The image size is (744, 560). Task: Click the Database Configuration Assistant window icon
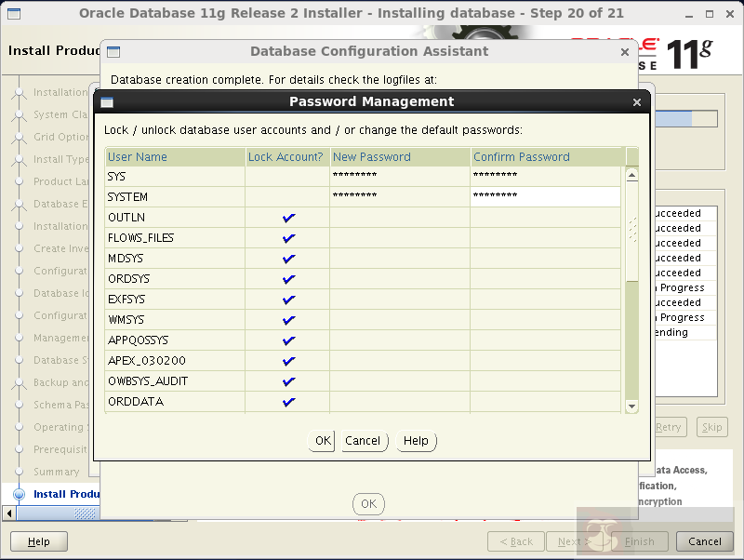pyautogui.click(x=113, y=51)
